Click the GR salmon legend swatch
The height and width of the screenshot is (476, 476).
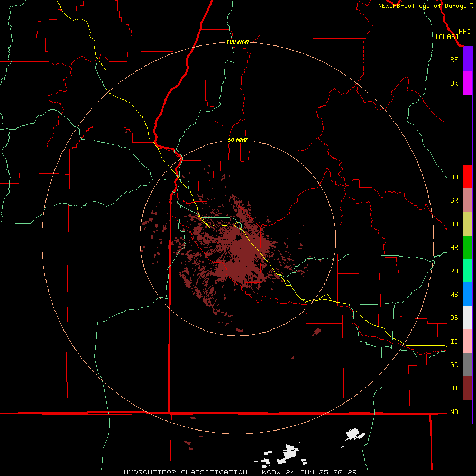467,200
